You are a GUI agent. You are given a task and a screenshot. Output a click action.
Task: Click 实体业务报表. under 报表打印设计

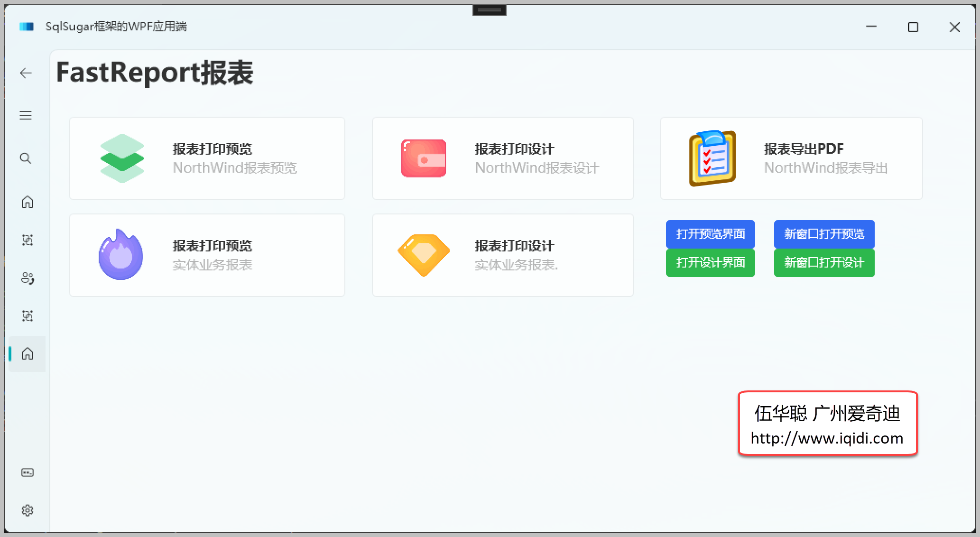click(x=517, y=265)
